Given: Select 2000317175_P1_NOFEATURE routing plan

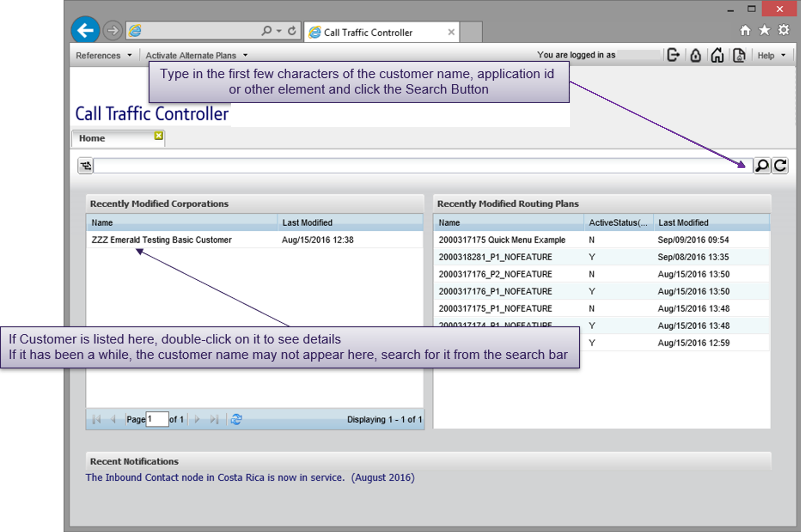Looking at the screenshot, I should click(602, 309).
